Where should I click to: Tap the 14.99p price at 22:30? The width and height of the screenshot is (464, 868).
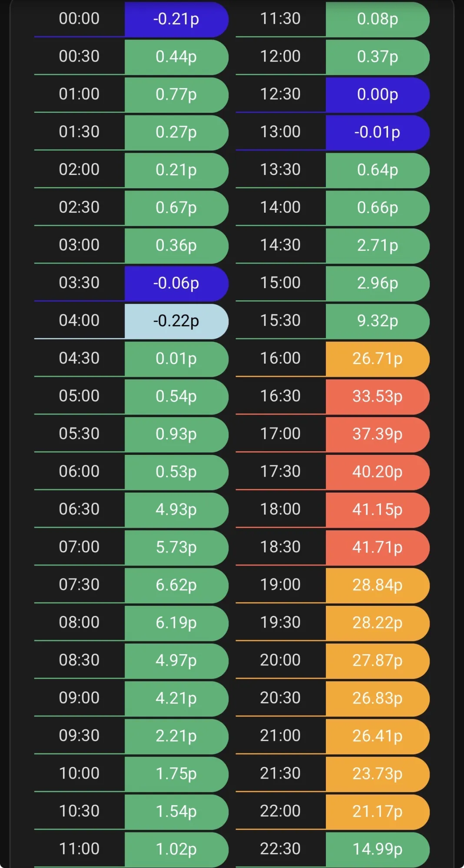click(377, 849)
